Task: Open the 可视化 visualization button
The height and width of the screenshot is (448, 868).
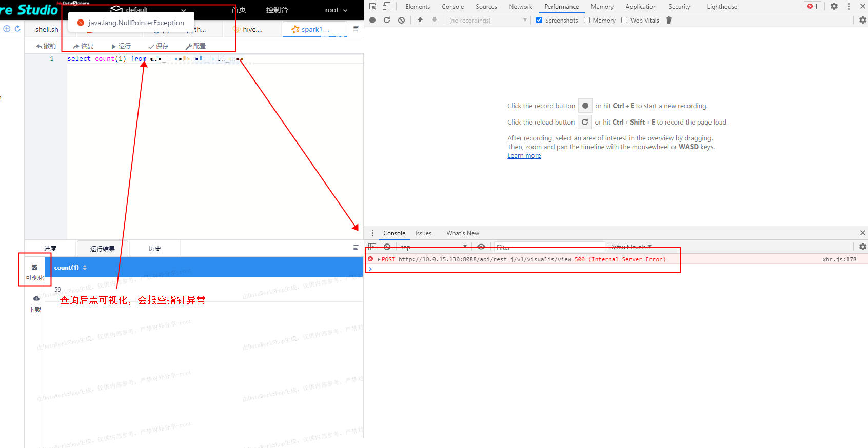Action: [x=35, y=272]
